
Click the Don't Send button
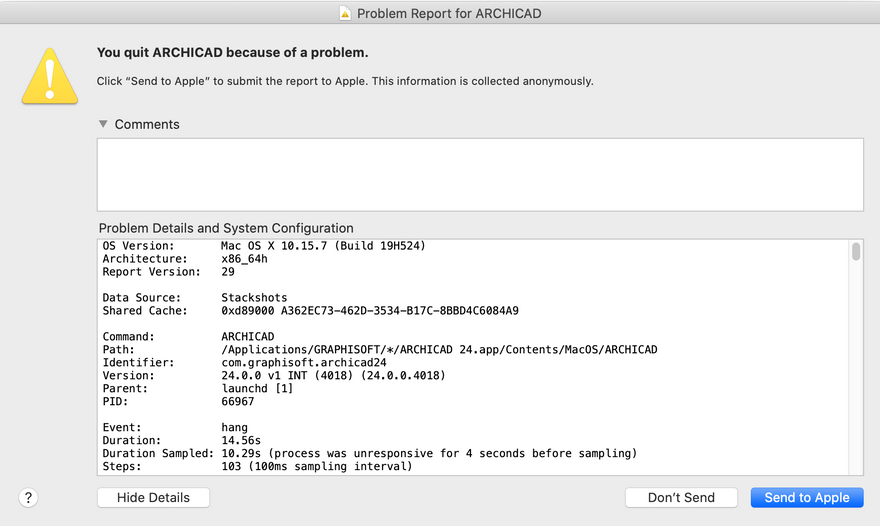click(681, 497)
